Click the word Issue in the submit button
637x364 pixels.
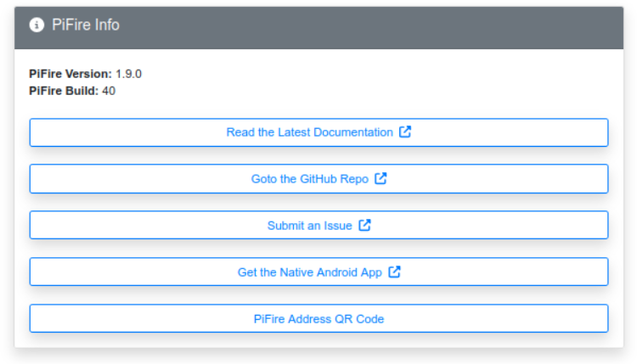click(x=336, y=226)
